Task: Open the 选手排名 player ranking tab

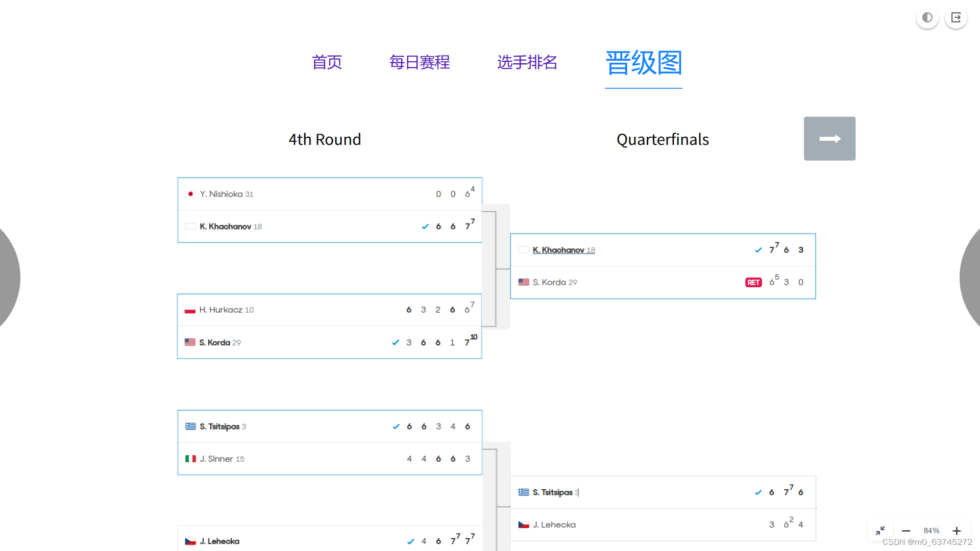Action: click(527, 62)
